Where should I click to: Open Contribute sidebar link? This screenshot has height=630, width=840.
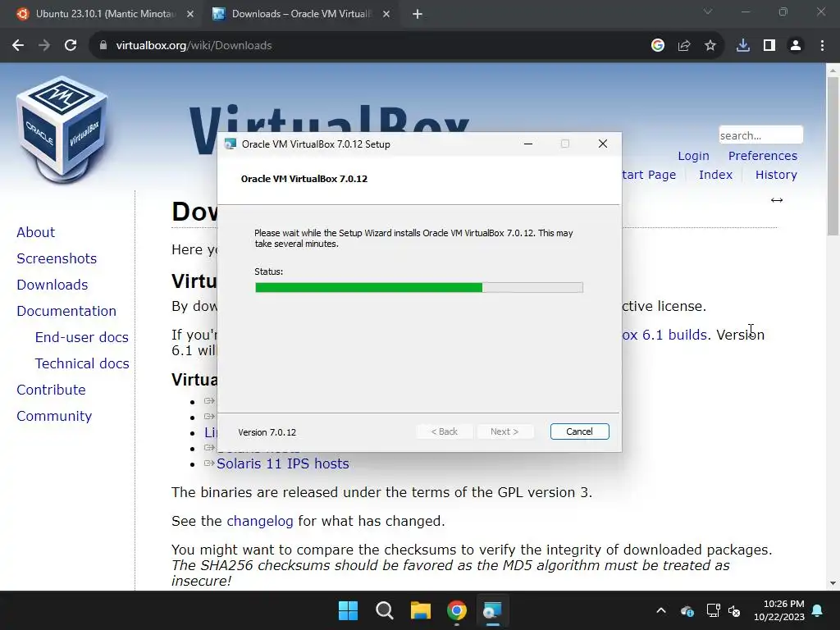51,390
